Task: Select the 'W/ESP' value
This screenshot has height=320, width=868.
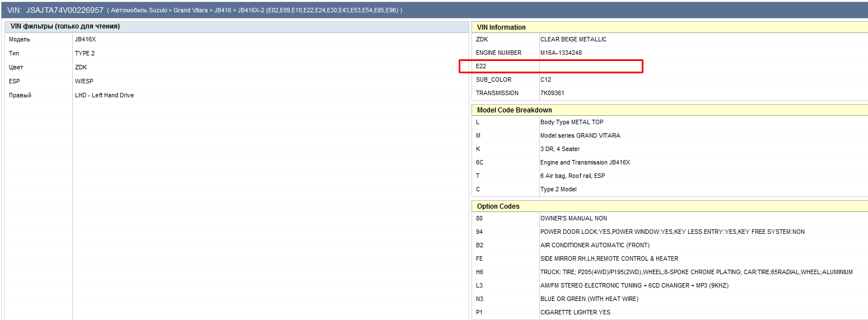Action: click(84, 82)
